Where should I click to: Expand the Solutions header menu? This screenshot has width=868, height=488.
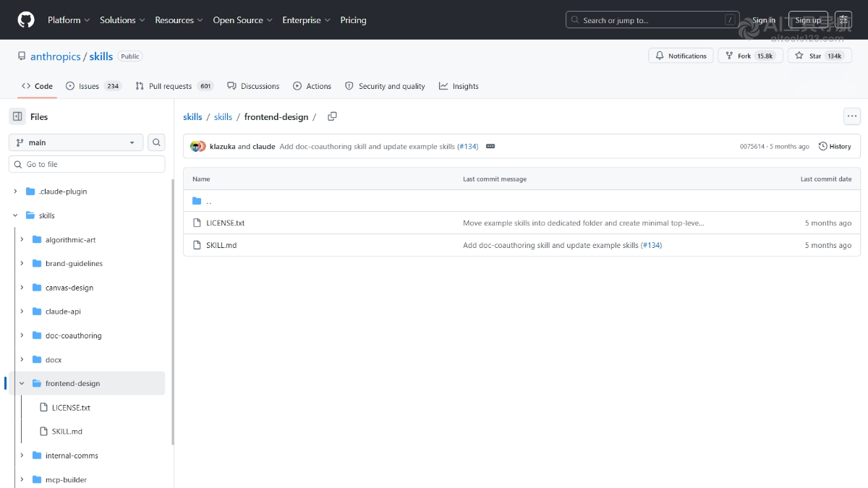tap(122, 20)
